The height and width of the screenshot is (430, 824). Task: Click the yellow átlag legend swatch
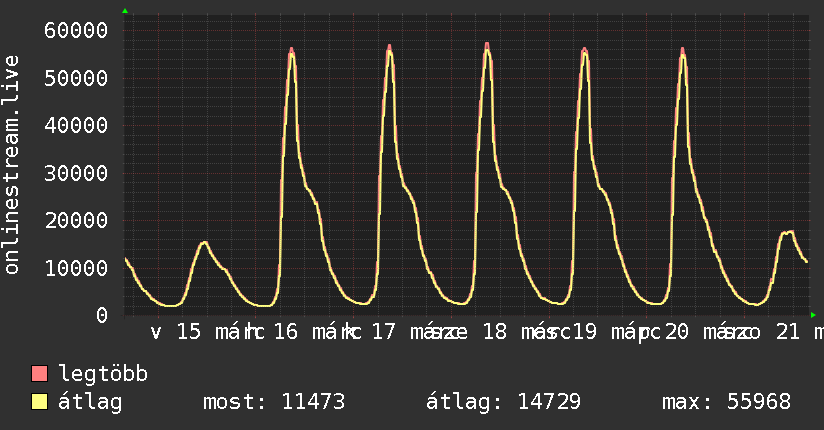39,402
